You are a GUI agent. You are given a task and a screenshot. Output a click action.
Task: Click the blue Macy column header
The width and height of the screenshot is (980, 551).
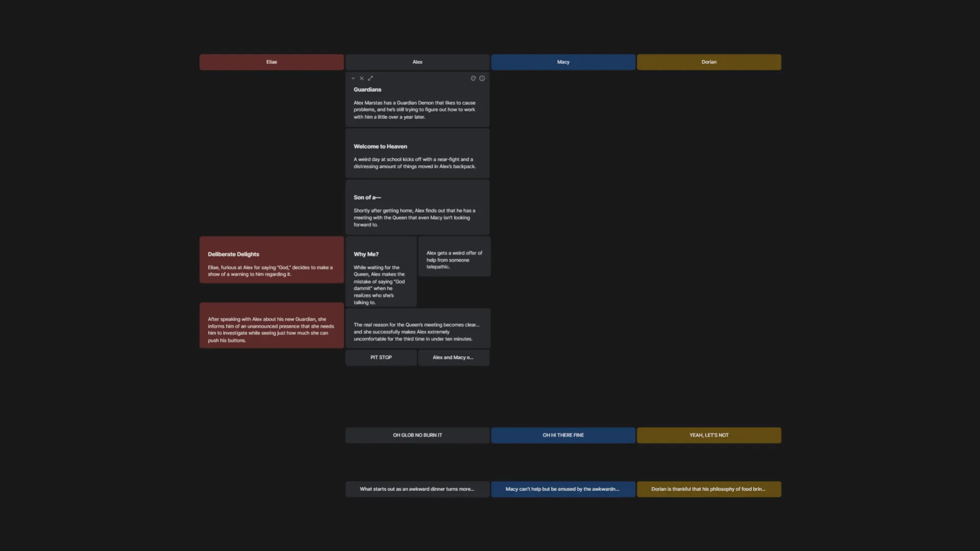[563, 62]
